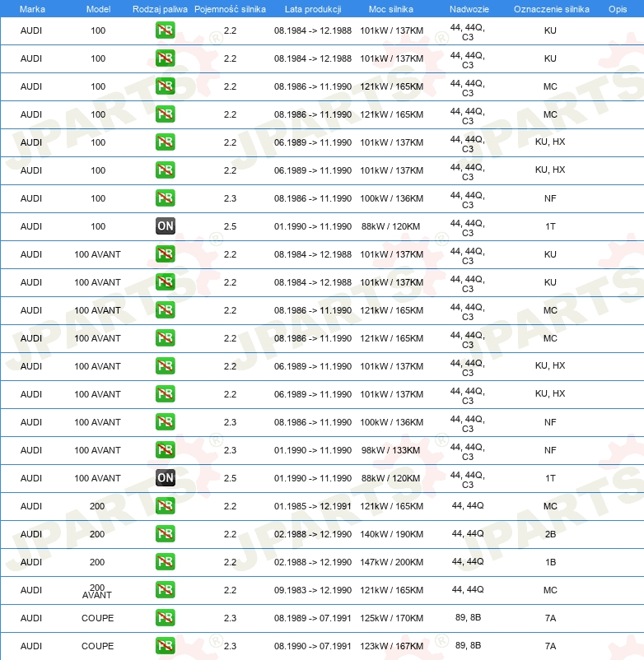This screenshot has width=644, height=660.
Task: Click the Nadwozie column header
Action: click(x=469, y=9)
